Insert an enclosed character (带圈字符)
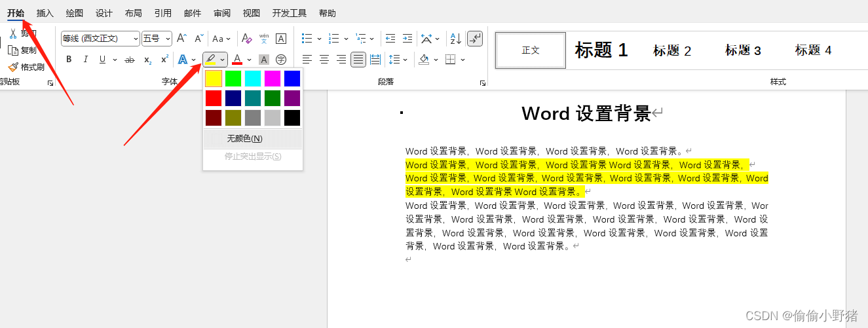The width and height of the screenshot is (868, 328). point(281,60)
